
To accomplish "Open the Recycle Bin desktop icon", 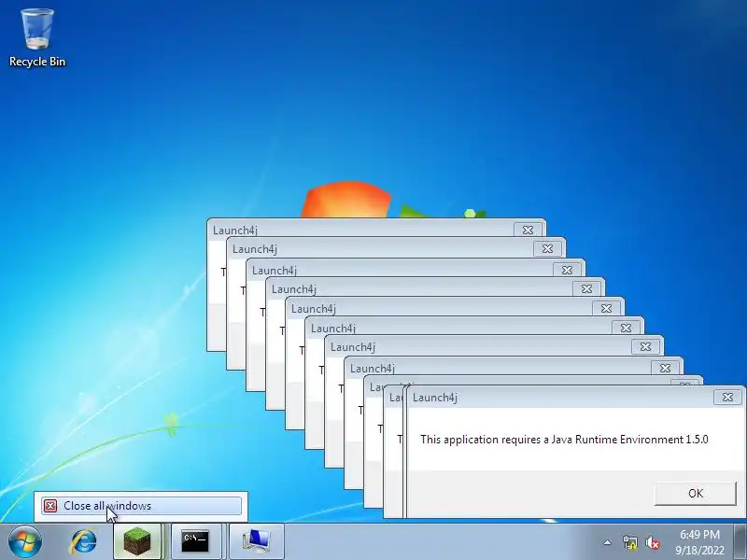I will (37, 38).
